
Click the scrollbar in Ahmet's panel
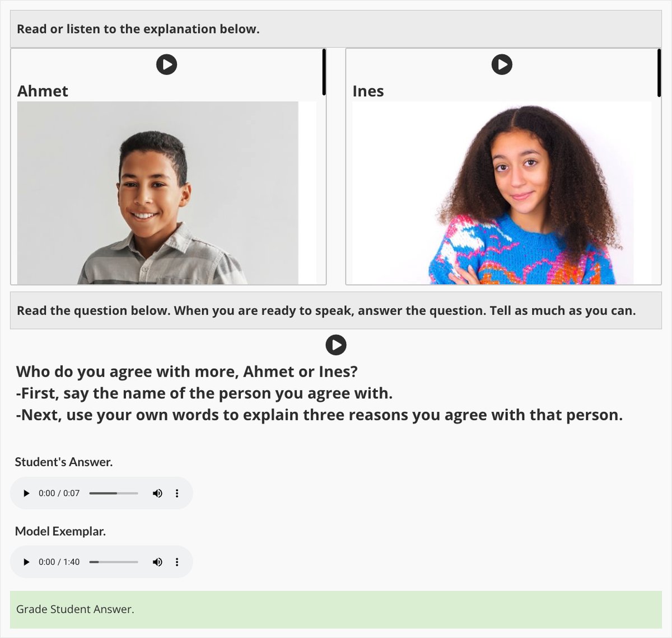pos(324,72)
